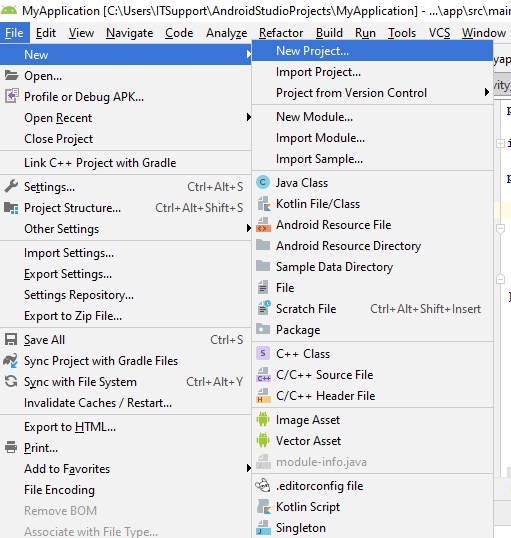Click the Sync Project with Gradle Files icon
Viewport: 511px width, 538px height.
point(11,361)
